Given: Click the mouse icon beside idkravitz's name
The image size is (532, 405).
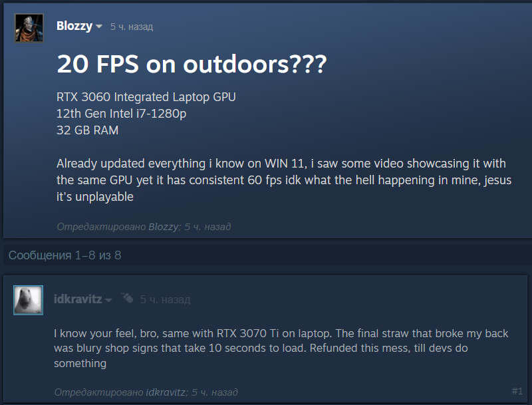Looking at the screenshot, I should click(x=127, y=298).
